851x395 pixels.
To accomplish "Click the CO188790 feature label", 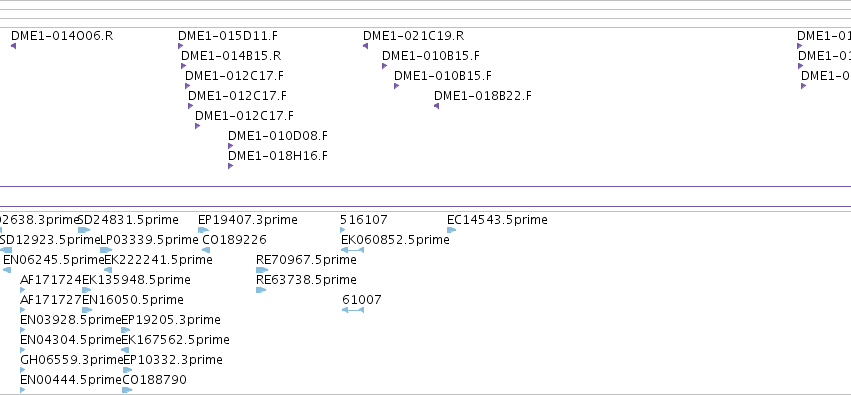I will pyautogui.click(x=155, y=380).
